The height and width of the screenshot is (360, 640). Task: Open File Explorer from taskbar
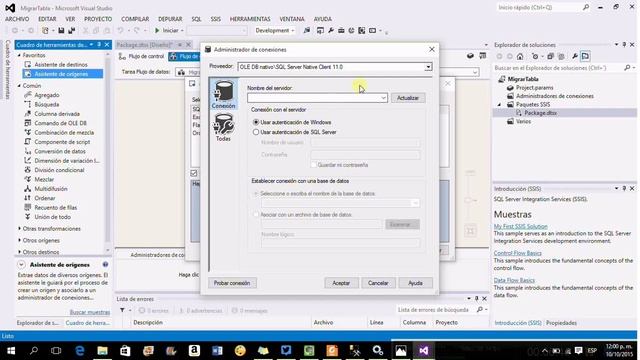pos(102,351)
